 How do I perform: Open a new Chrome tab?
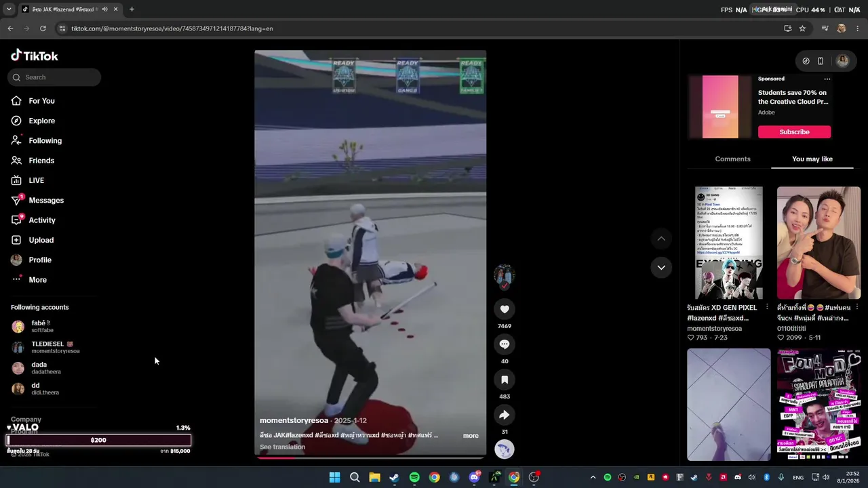(132, 9)
